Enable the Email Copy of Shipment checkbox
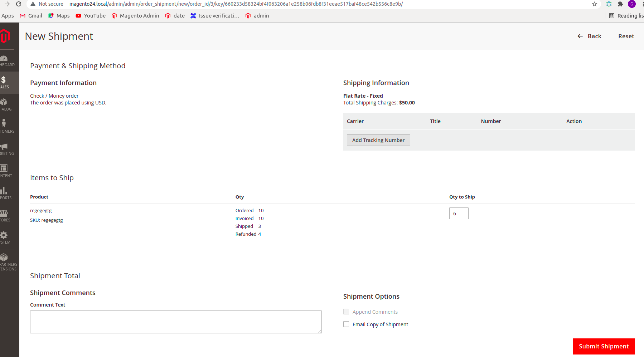Image resolution: width=644 pixels, height=357 pixels. (346, 324)
